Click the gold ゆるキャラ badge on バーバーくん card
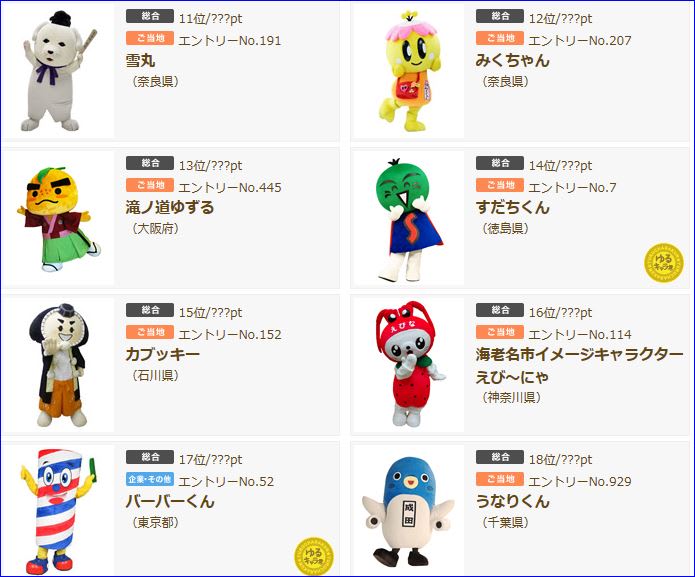The width and height of the screenshot is (695, 577). (314, 556)
